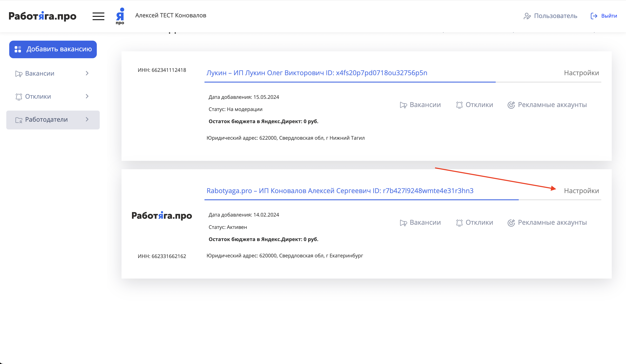
Task: Expand Отклики chevron in sidebar
Action: click(87, 96)
